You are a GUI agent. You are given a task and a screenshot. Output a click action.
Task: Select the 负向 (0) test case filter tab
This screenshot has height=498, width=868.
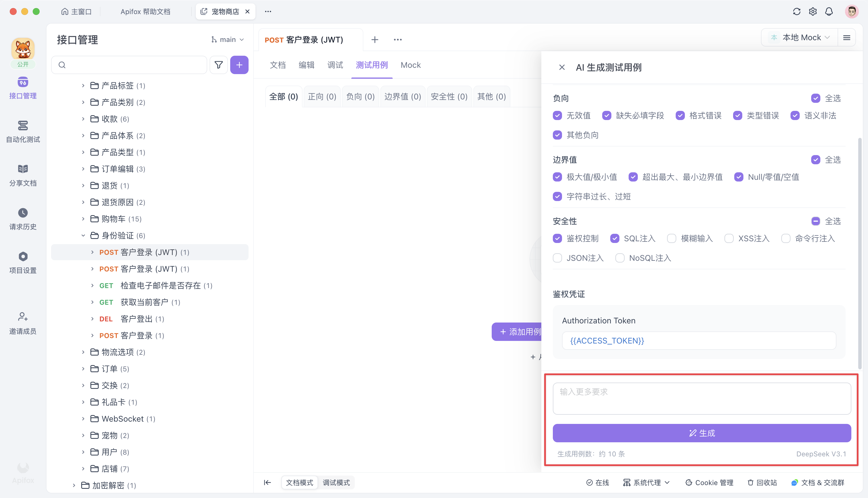(x=360, y=96)
